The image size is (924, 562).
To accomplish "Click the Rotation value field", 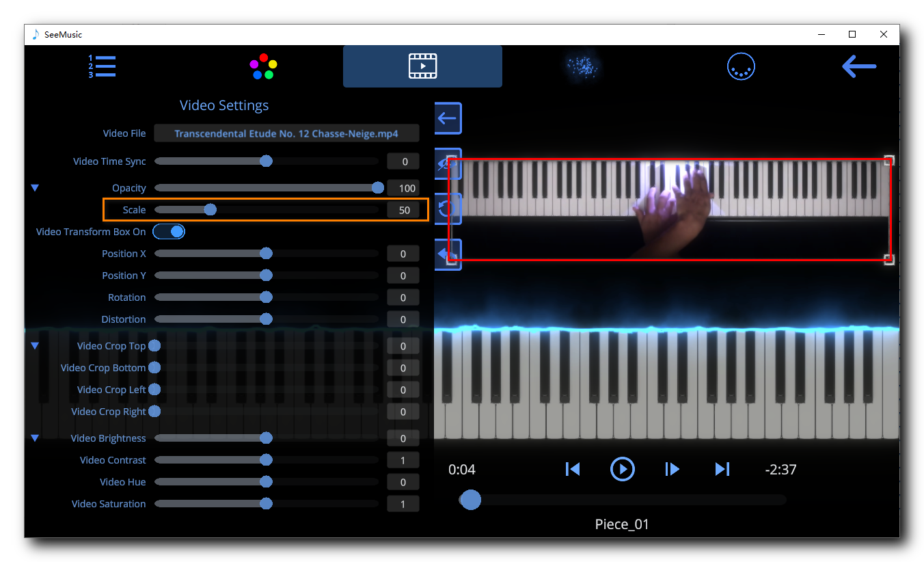I will [x=403, y=297].
